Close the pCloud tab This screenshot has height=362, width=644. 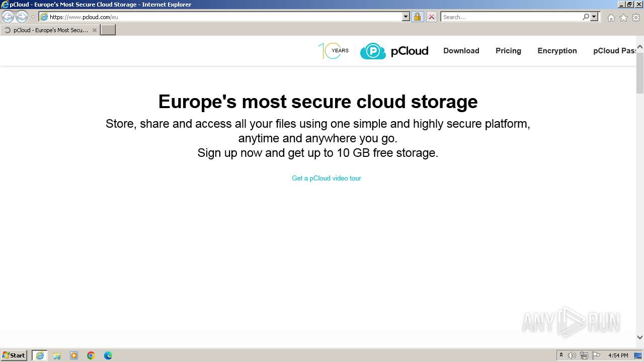[94, 30]
